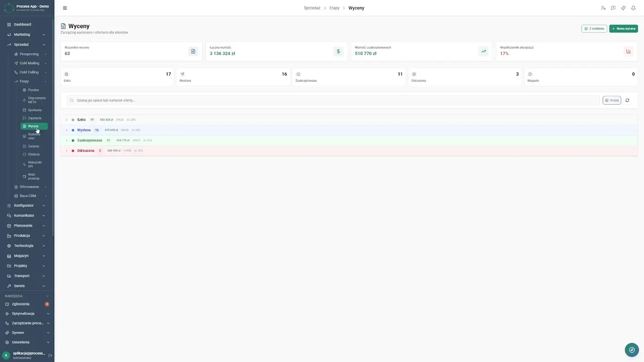Open the user management icon in header
Image resolution: width=644 pixels, height=362 pixels.
603,8
